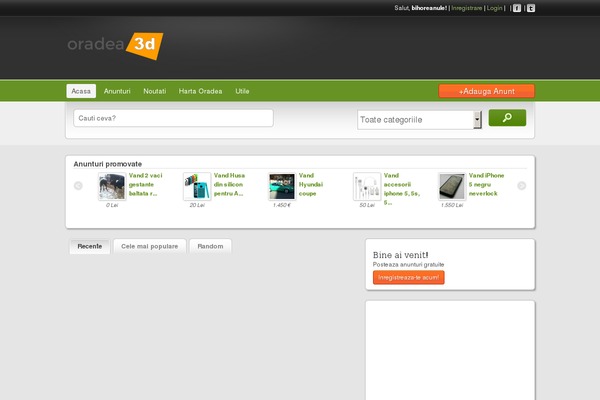Click the '1.450 €' price text
600x400 pixels.
tap(282, 205)
